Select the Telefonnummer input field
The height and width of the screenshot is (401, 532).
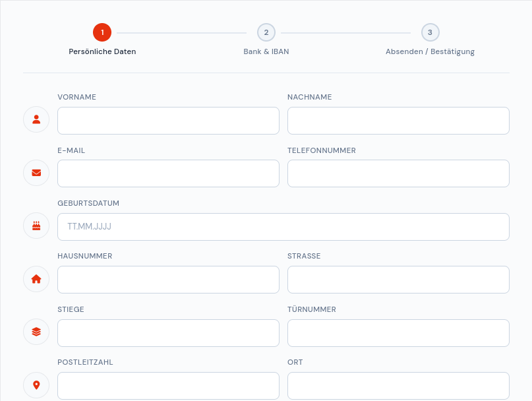click(x=398, y=173)
